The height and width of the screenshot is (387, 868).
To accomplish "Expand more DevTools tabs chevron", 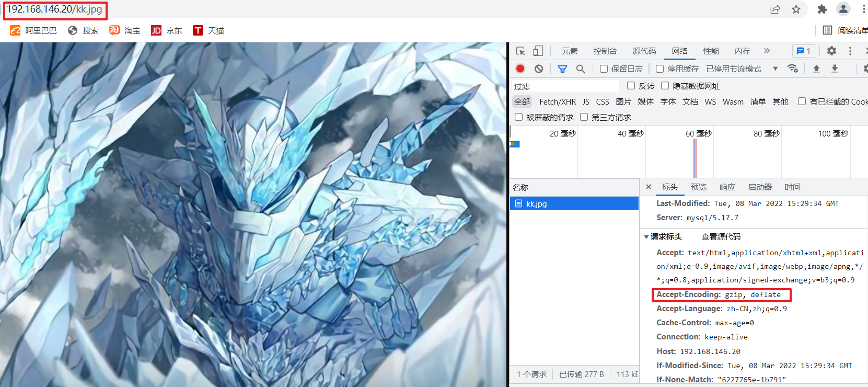I will [767, 51].
